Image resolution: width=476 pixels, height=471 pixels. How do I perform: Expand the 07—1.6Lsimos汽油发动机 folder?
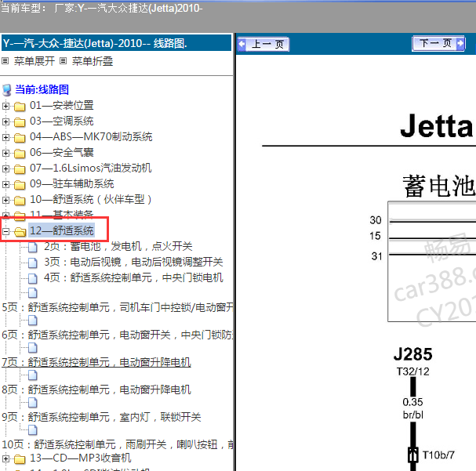coord(5,168)
